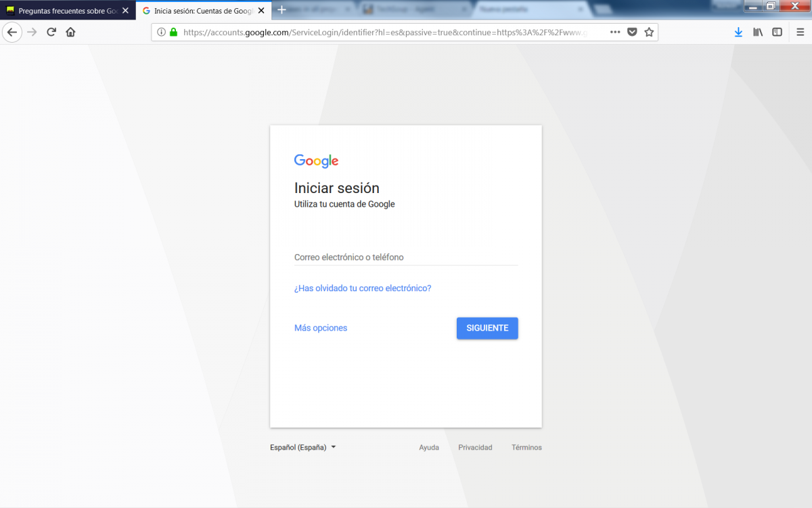
Task: Open ¿Has olvidado tu correo electrónico? link
Action: 363,288
